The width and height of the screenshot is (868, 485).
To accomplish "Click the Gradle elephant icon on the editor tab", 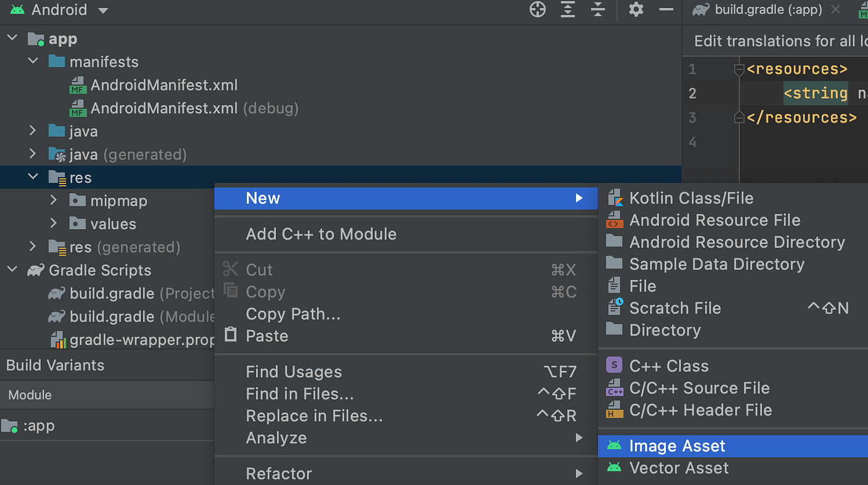I will [700, 9].
